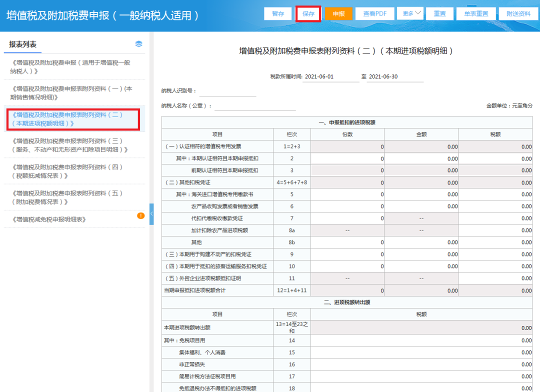Click 税额 cell for row 6 农产品收购发票或者销售发票

(495, 206)
